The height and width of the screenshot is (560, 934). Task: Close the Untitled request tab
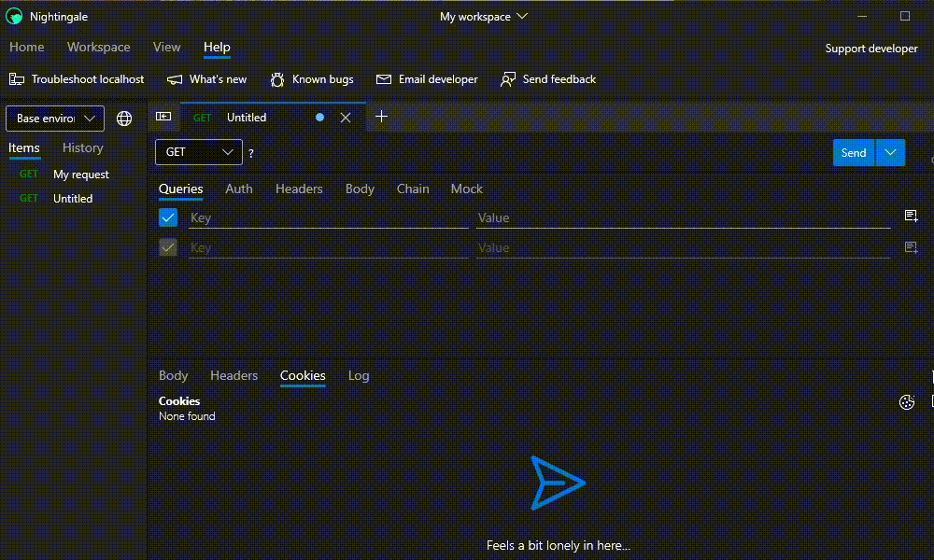tap(346, 118)
